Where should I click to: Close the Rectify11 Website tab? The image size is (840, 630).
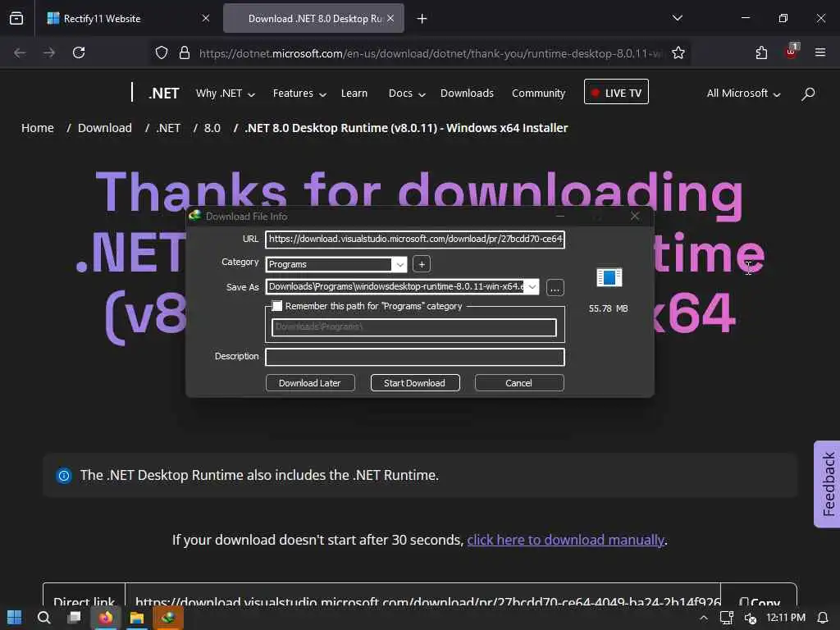[206, 18]
